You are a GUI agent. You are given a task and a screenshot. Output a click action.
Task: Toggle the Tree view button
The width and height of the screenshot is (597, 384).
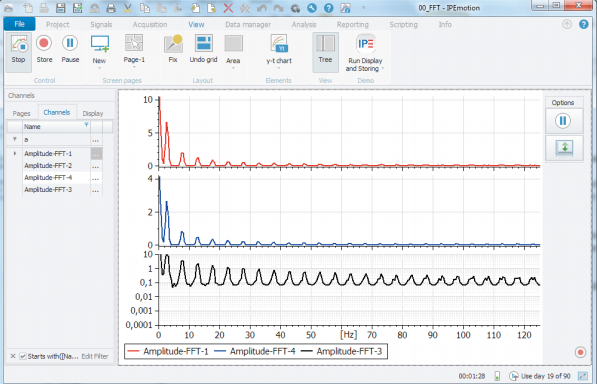coord(326,52)
